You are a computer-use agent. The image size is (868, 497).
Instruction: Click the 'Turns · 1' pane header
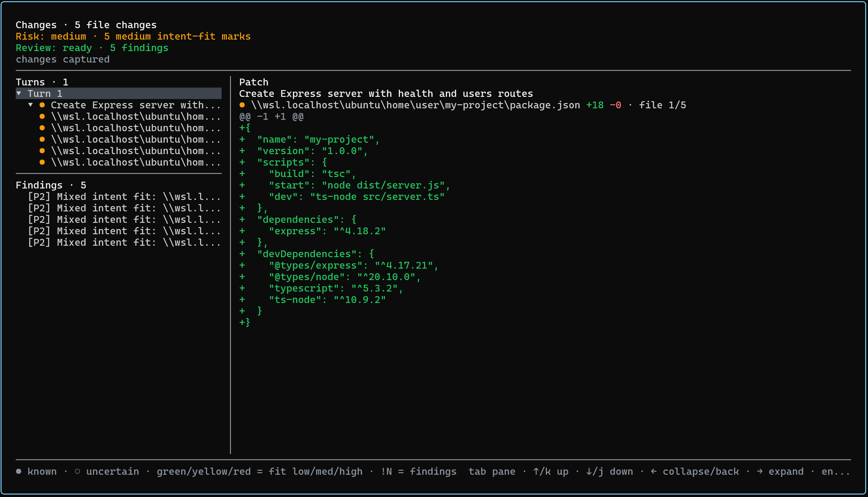[42, 82]
